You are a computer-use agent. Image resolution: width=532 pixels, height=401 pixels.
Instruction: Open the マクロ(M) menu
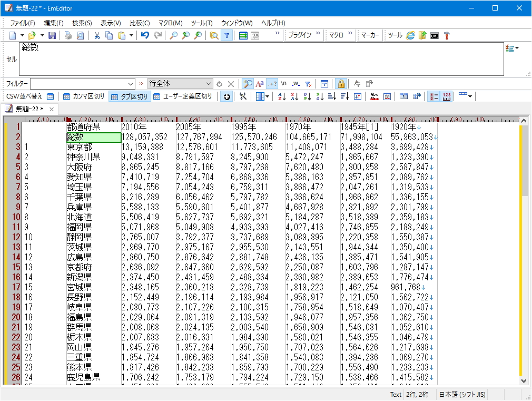pos(170,23)
